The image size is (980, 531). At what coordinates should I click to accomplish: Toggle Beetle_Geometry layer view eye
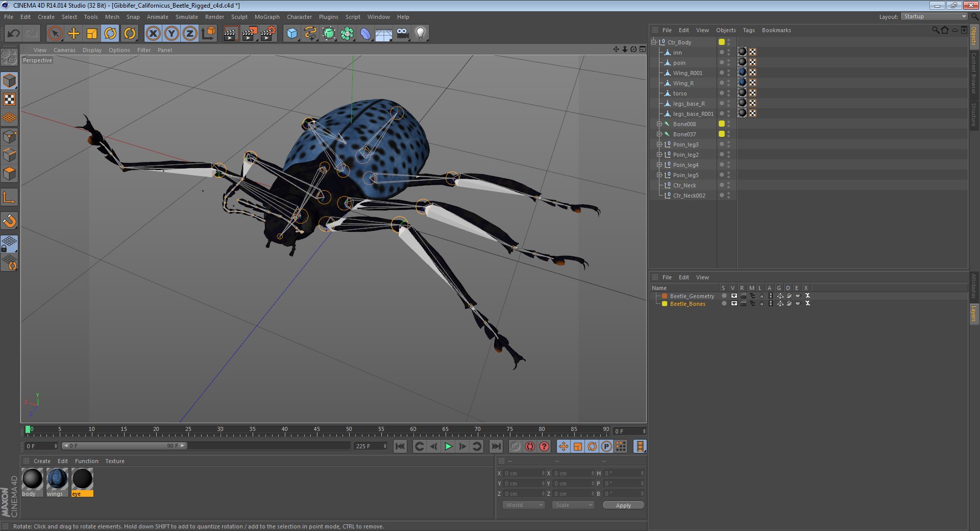click(734, 296)
